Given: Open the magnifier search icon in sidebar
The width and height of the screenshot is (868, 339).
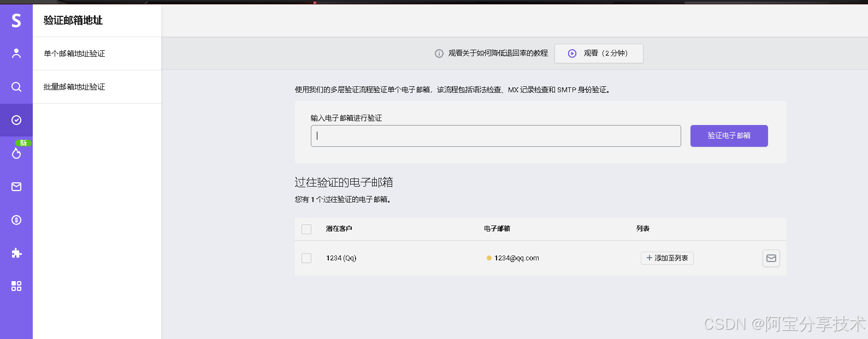Looking at the screenshot, I should pos(16,87).
